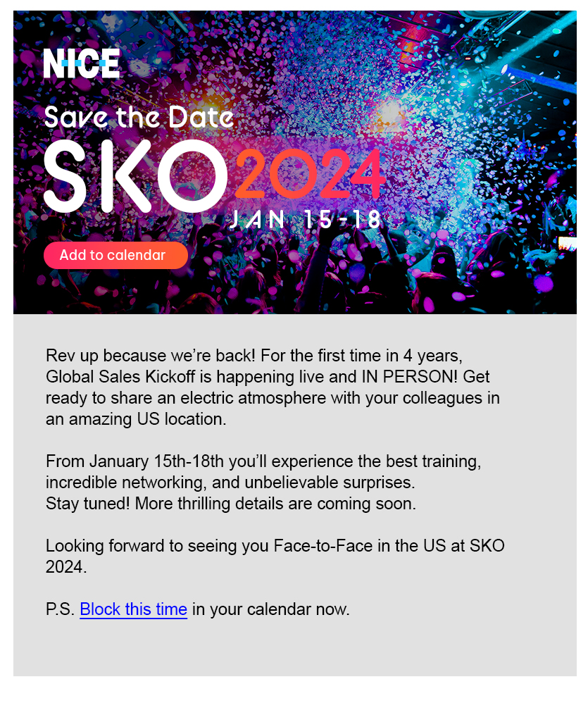
Task: Click the JAN 15-18 date text
Action: coord(304,219)
